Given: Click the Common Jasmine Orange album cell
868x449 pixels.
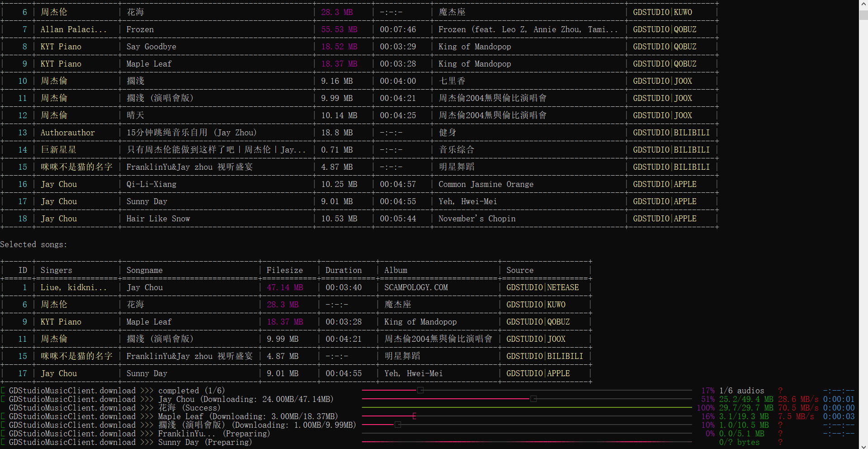Looking at the screenshot, I should [486, 184].
